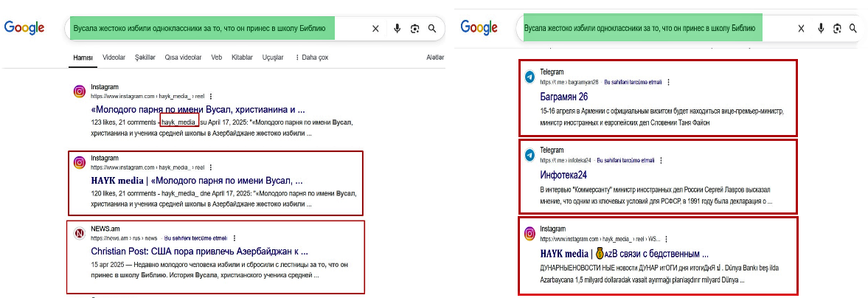The image size is (868, 298).
Task: Clear the query in the left search bar
Action: 375,29
